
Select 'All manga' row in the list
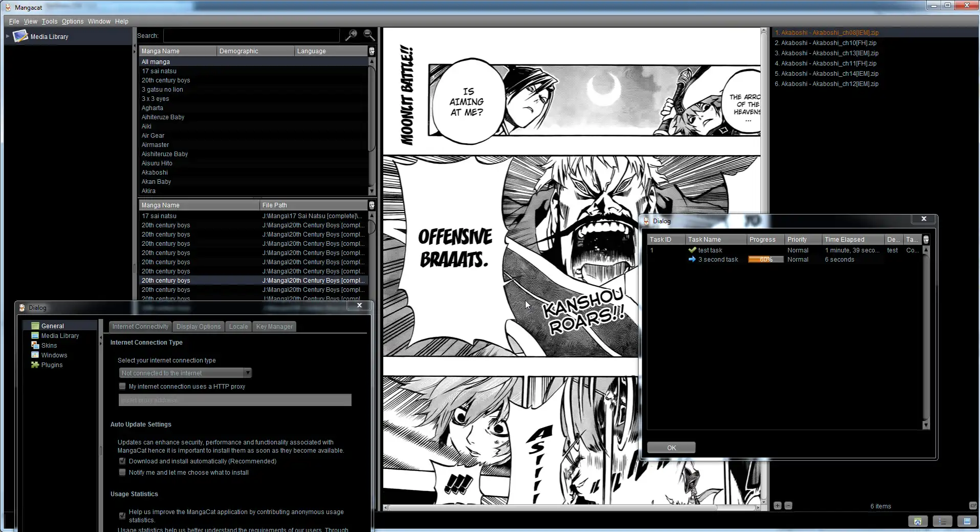pos(254,61)
